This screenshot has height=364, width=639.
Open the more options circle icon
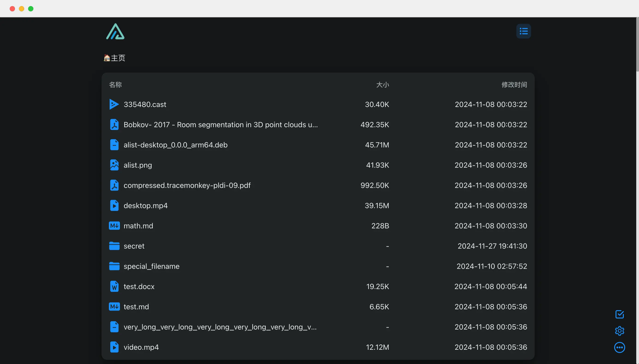[x=619, y=347]
